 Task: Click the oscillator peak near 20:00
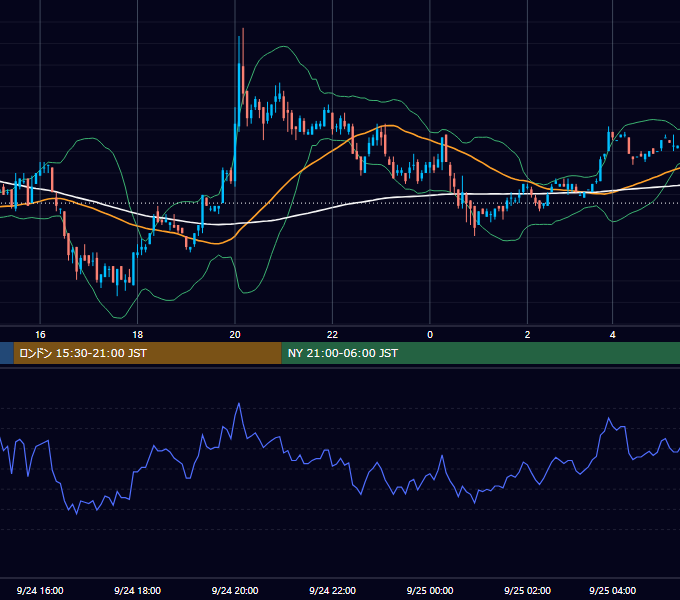tap(239, 404)
